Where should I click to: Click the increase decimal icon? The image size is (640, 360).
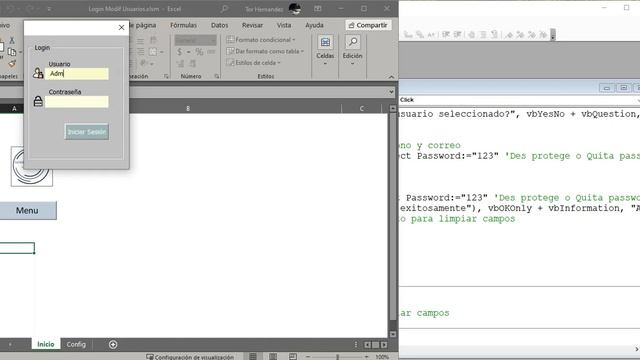click(180, 63)
